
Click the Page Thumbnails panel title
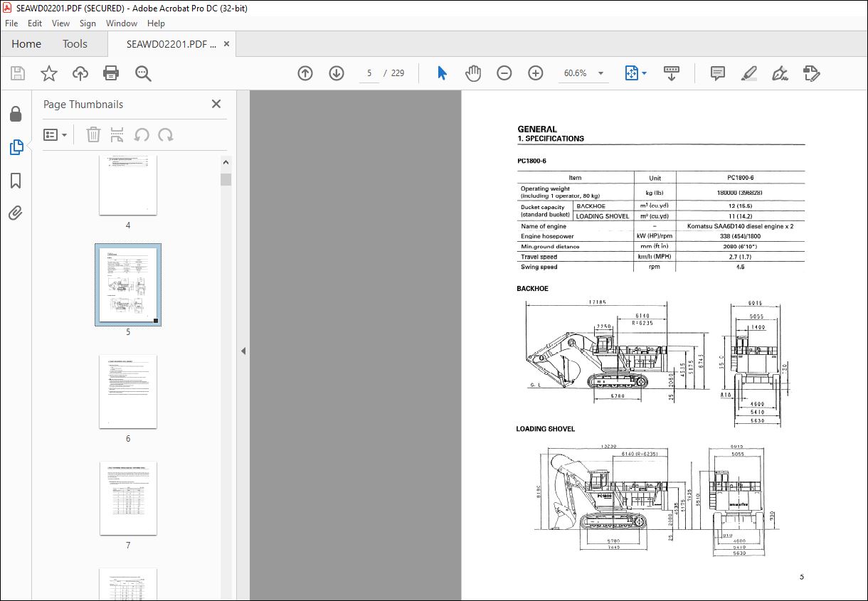pyautogui.click(x=83, y=105)
